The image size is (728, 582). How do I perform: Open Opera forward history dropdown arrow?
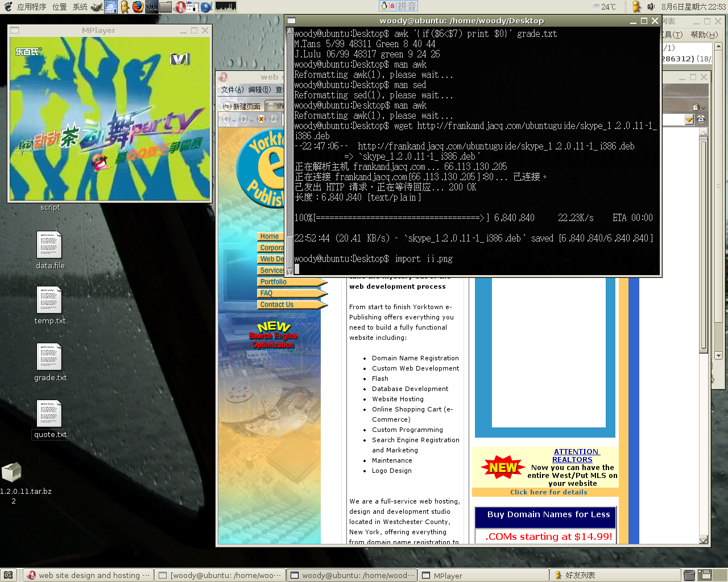pos(251,119)
